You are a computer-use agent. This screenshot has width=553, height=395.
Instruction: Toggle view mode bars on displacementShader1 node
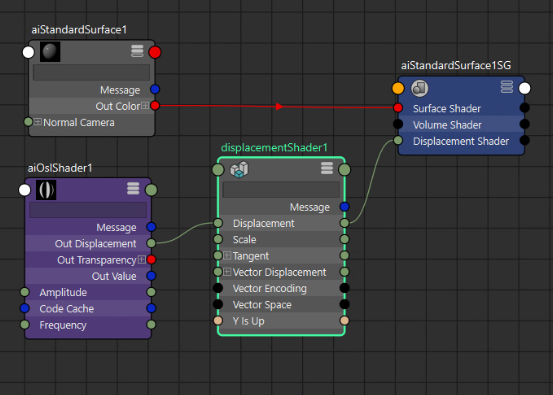point(327,168)
